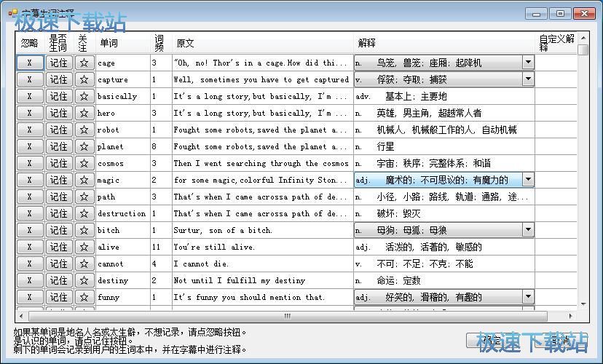Sort by the 单词 column header
This screenshot has height=364, width=603.
tap(123, 43)
